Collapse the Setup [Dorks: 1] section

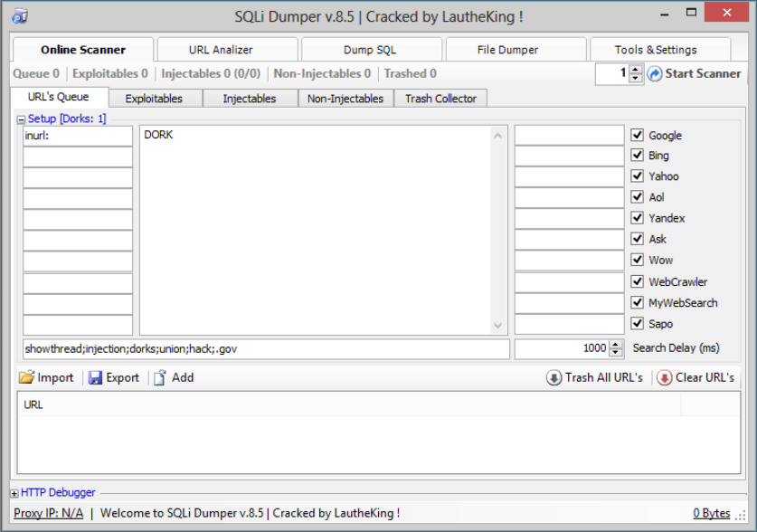pos(21,119)
